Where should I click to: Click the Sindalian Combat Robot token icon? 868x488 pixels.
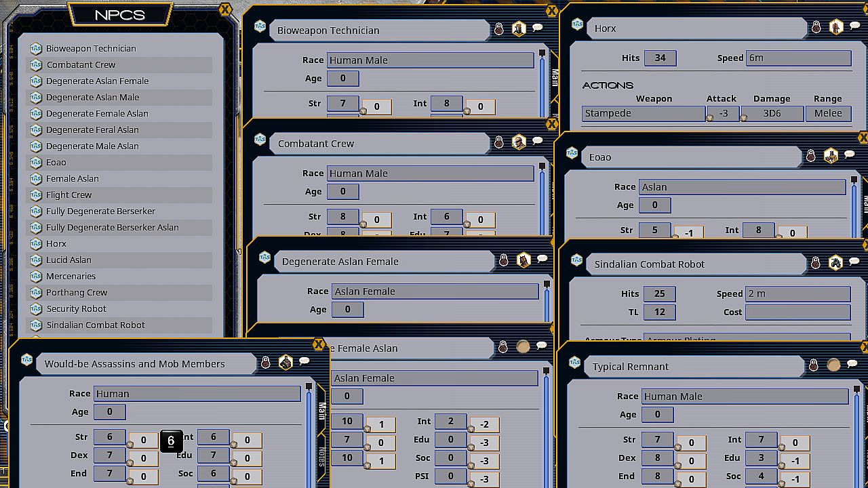[835, 263]
